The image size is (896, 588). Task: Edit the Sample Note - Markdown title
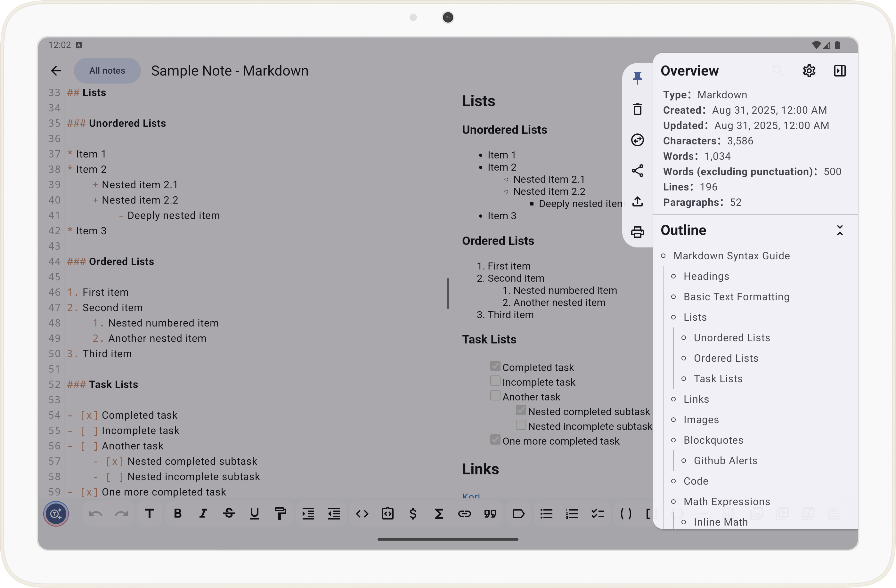tap(230, 71)
